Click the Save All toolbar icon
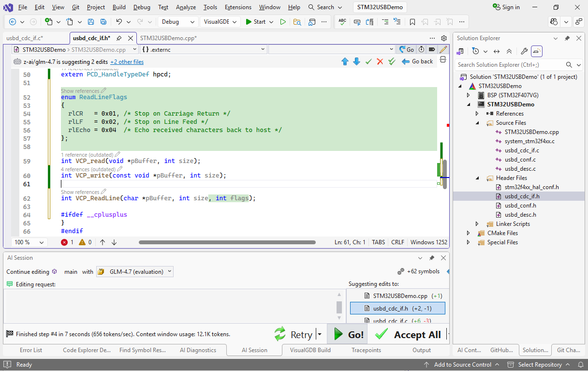 (x=103, y=22)
